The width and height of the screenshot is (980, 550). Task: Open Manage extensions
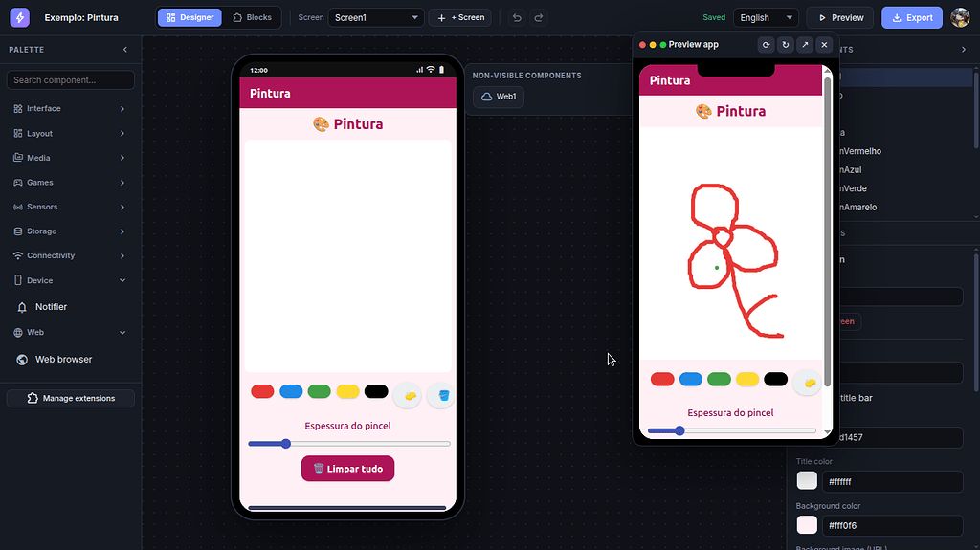click(x=71, y=398)
